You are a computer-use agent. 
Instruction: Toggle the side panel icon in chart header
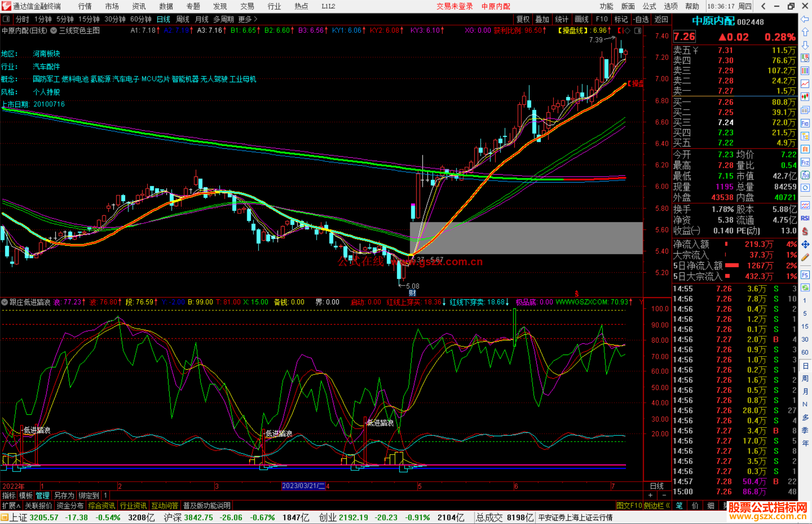638,31
